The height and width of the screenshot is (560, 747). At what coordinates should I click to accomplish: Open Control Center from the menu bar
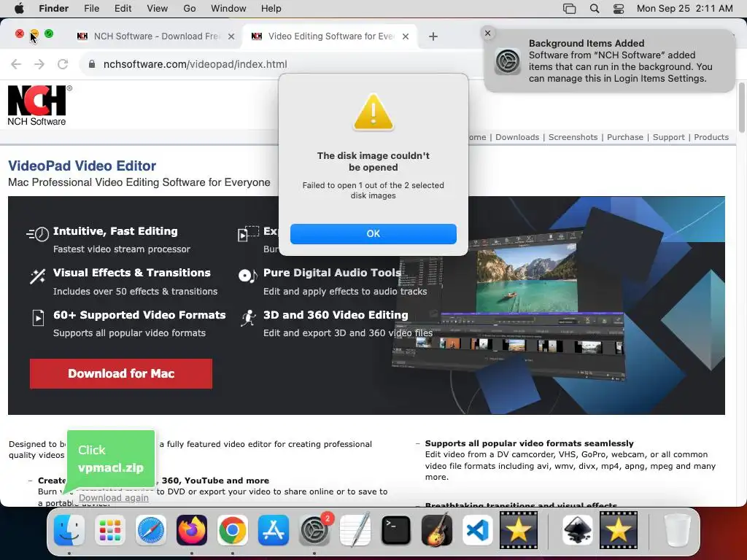pos(619,9)
